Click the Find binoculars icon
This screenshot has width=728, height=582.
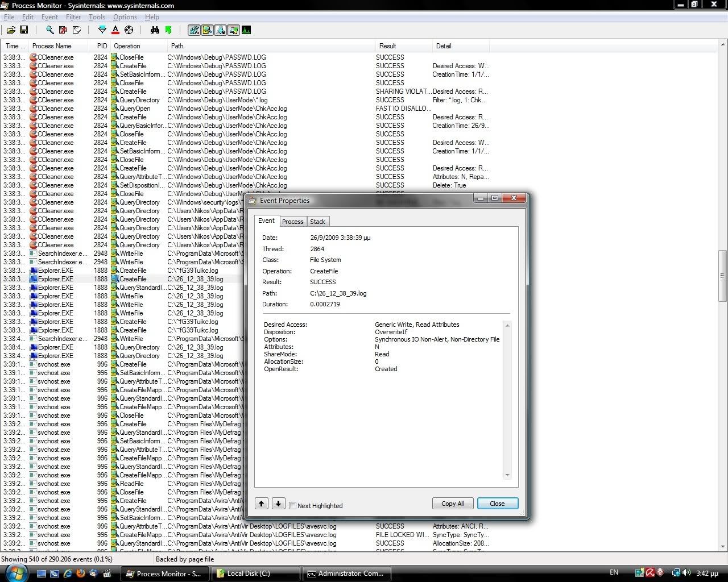coord(155,30)
